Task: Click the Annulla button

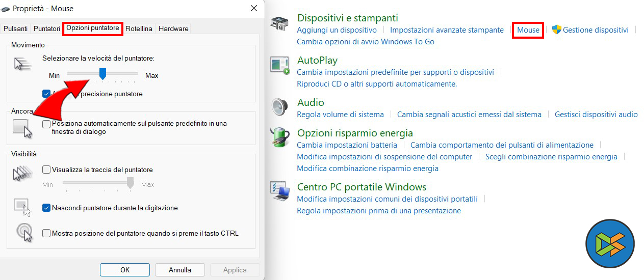Action: tap(180, 270)
